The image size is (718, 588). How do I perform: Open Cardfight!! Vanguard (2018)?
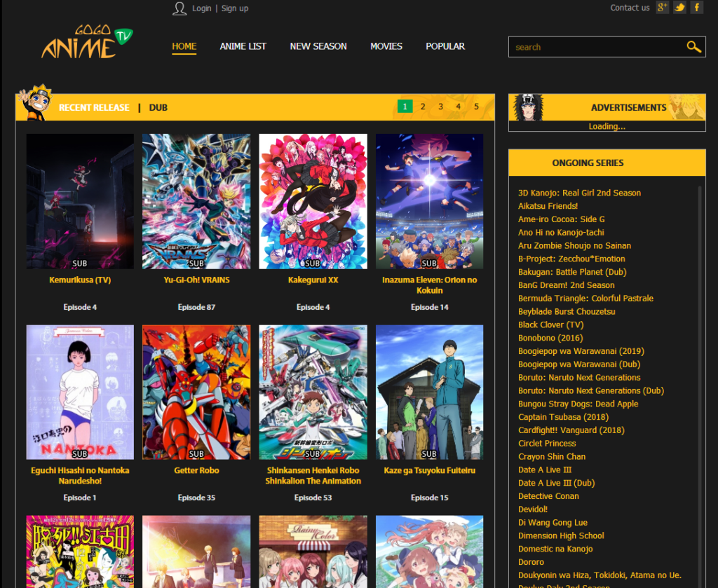pyautogui.click(x=571, y=430)
